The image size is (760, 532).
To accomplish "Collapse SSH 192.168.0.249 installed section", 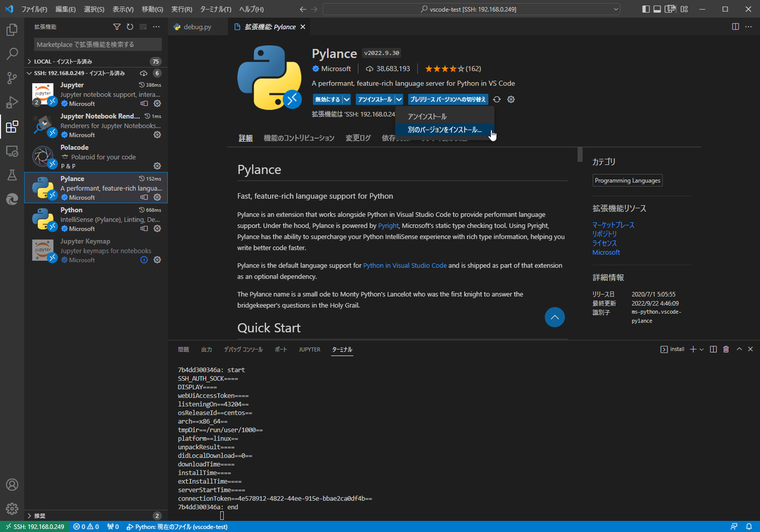I will click(x=96, y=73).
